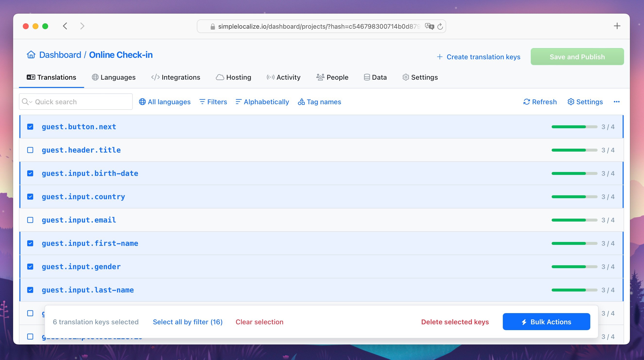644x360 pixels.
Task: Click the search magnifier icon
Action: [25, 102]
